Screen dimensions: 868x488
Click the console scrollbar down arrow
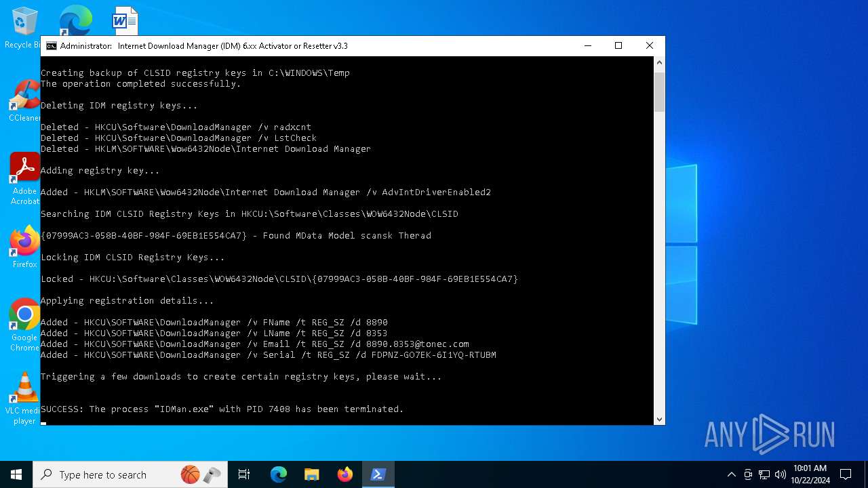pyautogui.click(x=659, y=420)
